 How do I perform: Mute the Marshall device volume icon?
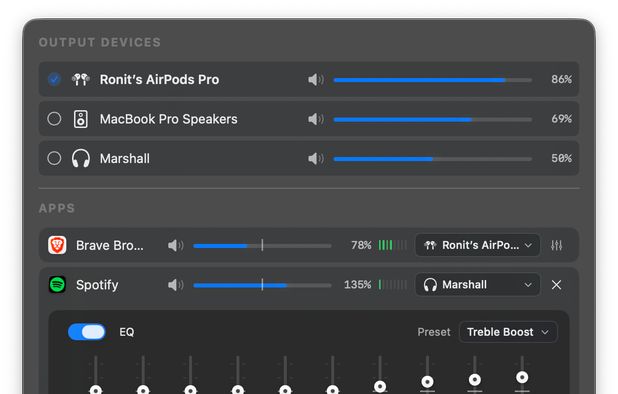316,158
